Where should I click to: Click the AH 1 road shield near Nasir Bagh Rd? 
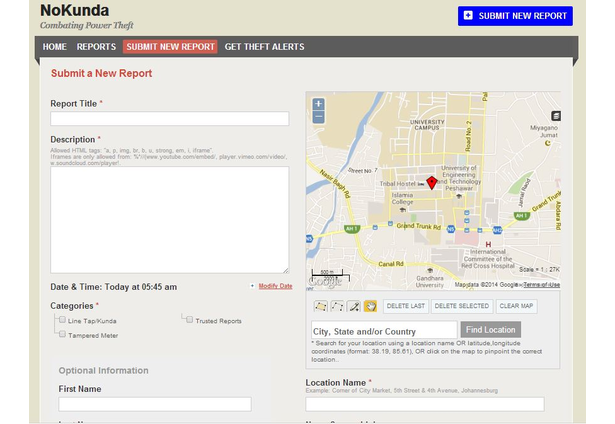tap(352, 229)
